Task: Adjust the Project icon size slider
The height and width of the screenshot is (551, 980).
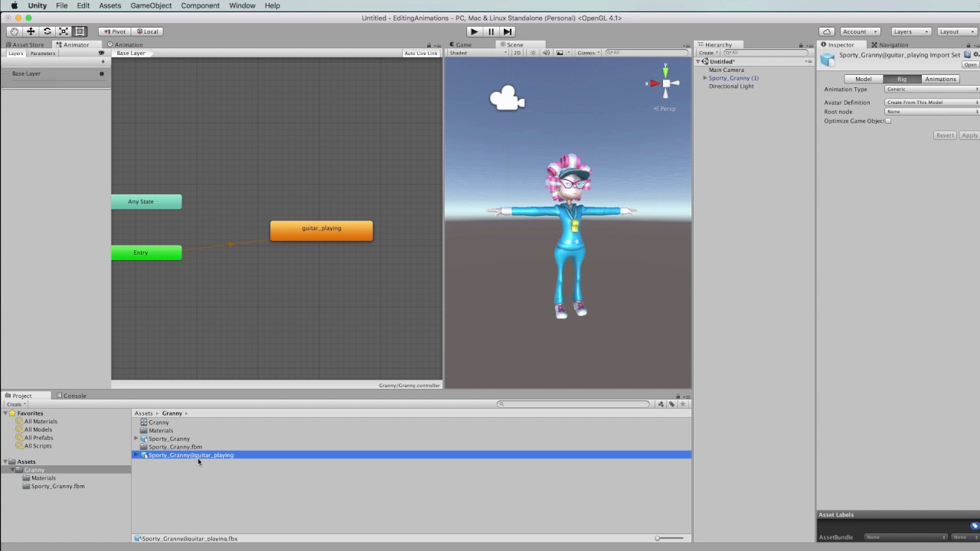Action: coord(670,538)
